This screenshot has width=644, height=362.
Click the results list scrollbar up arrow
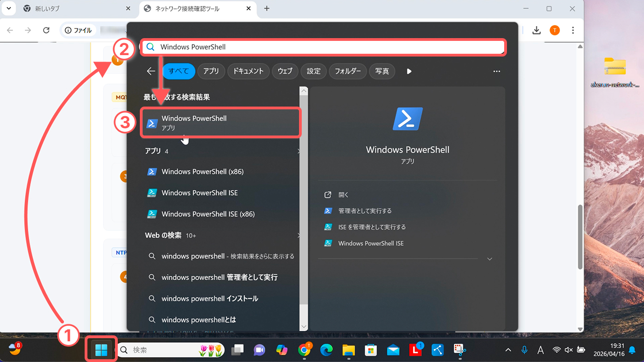pos(304,91)
